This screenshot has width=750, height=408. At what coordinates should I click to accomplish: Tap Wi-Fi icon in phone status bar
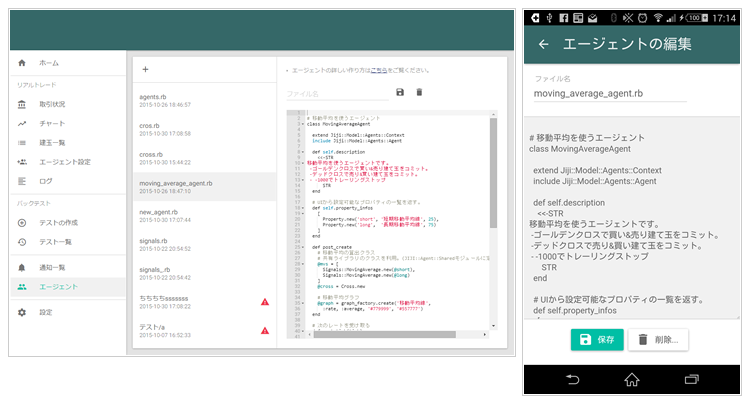(x=658, y=18)
